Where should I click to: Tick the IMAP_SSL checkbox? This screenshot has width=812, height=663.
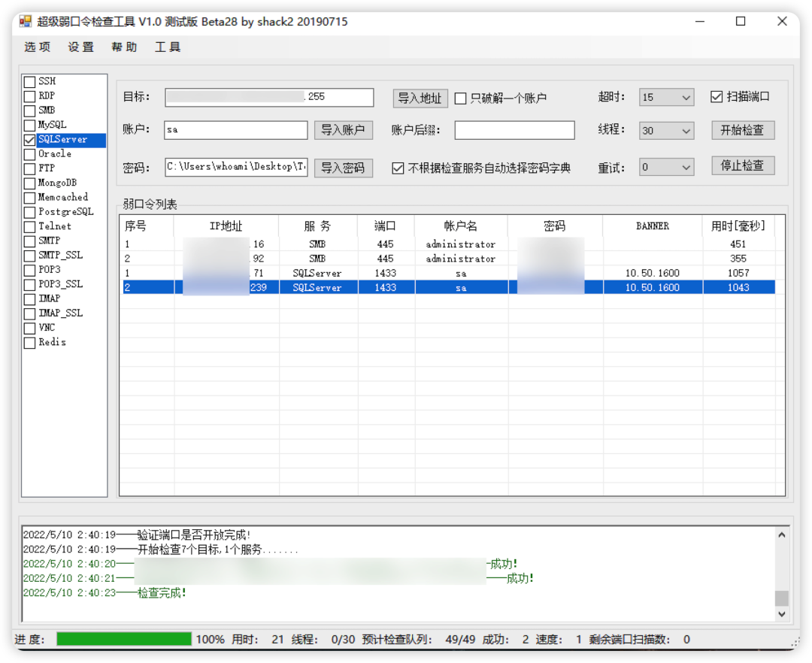tap(29, 313)
